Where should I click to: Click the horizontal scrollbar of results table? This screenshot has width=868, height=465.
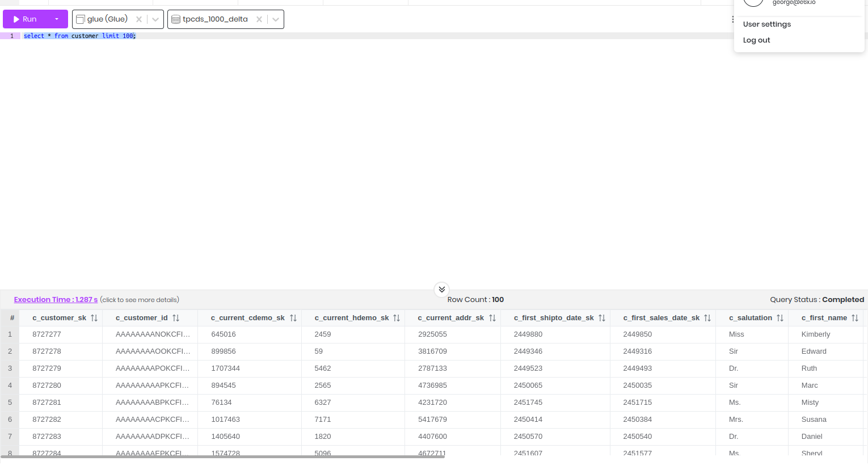tap(222, 456)
